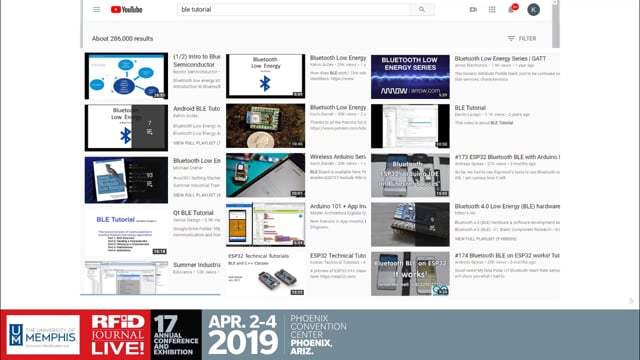Click the search magnifier button
Image resolution: width=640 pixels, height=360 pixels.
(422, 9)
